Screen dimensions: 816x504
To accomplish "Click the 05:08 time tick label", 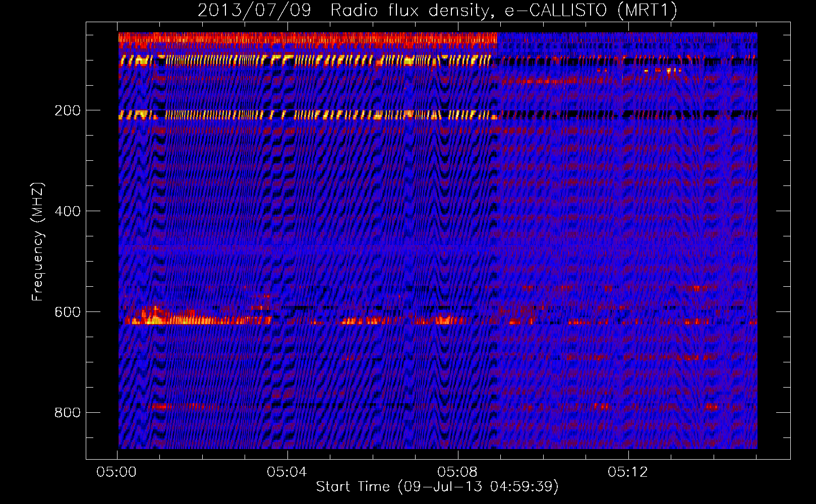I will coord(457,472).
